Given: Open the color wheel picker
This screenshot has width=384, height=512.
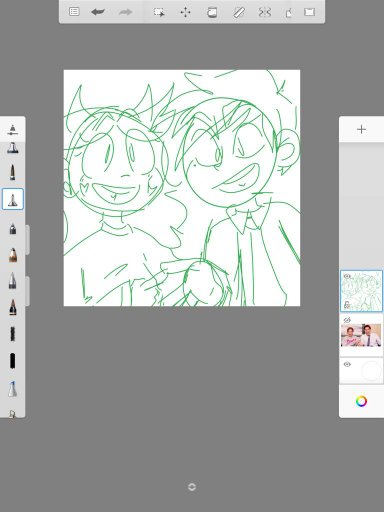Looking at the screenshot, I should coord(361,401).
